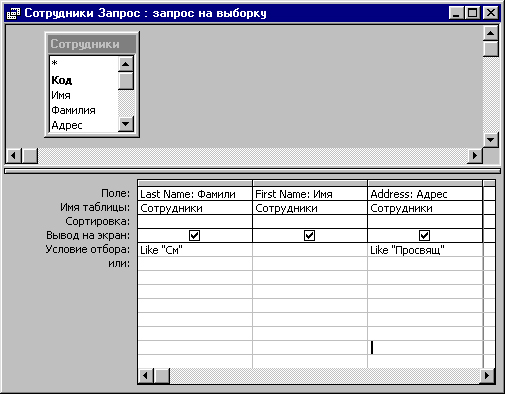Click the table pane horizontal scroll right arrow
The image size is (505, 394).
click(x=475, y=155)
